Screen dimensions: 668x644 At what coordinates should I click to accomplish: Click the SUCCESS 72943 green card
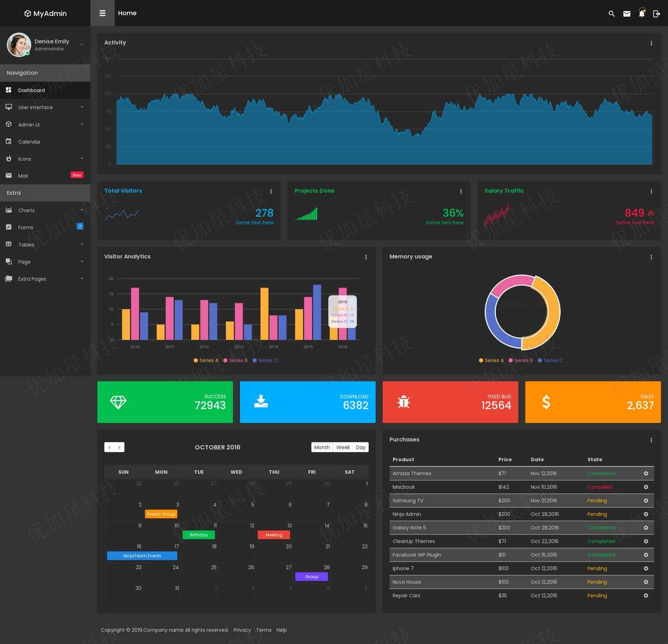[x=165, y=402]
